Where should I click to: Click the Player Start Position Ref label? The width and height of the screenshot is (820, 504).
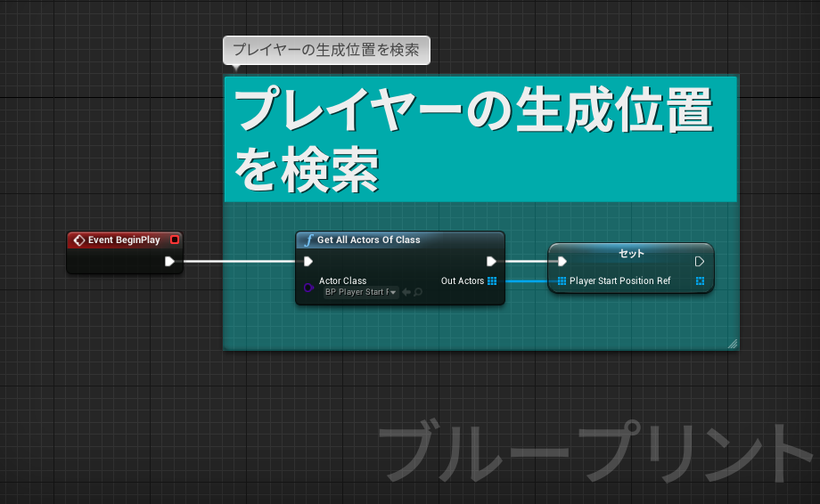[x=619, y=280]
